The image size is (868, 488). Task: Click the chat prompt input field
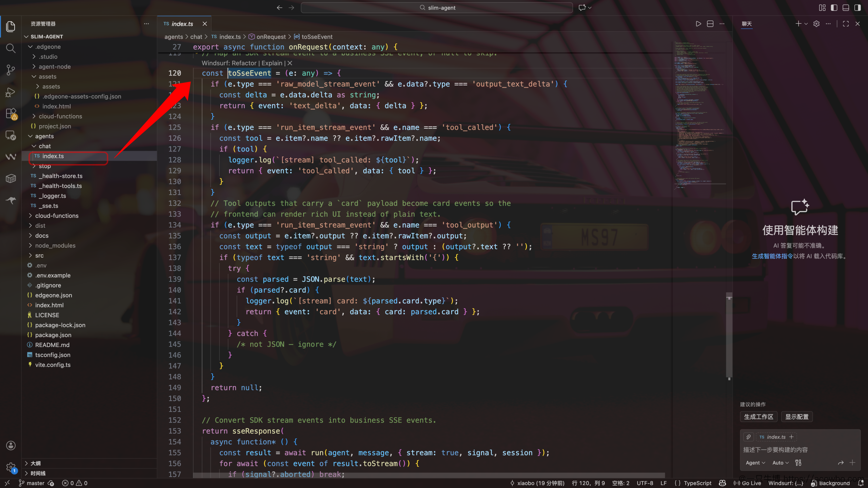pos(800,450)
